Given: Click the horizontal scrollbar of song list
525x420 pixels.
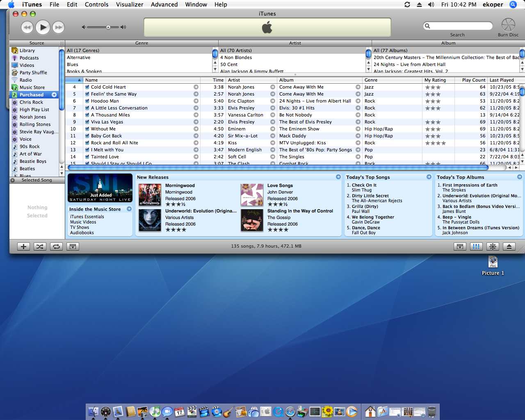Looking at the screenshot, I should [x=278, y=167].
